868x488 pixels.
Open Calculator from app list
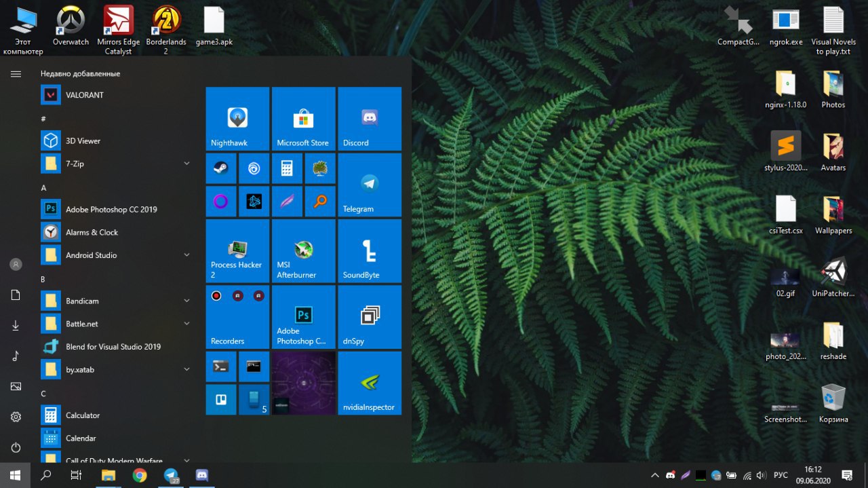tap(117, 415)
